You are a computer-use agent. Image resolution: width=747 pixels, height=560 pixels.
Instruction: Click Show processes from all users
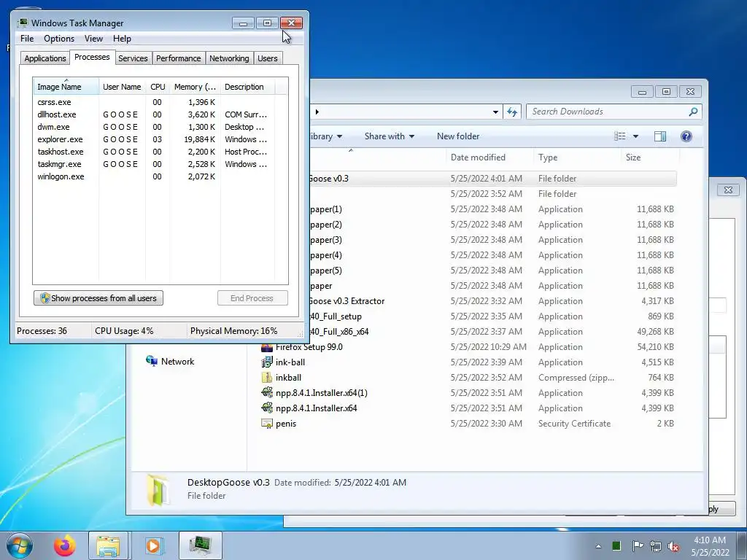pyautogui.click(x=98, y=298)
